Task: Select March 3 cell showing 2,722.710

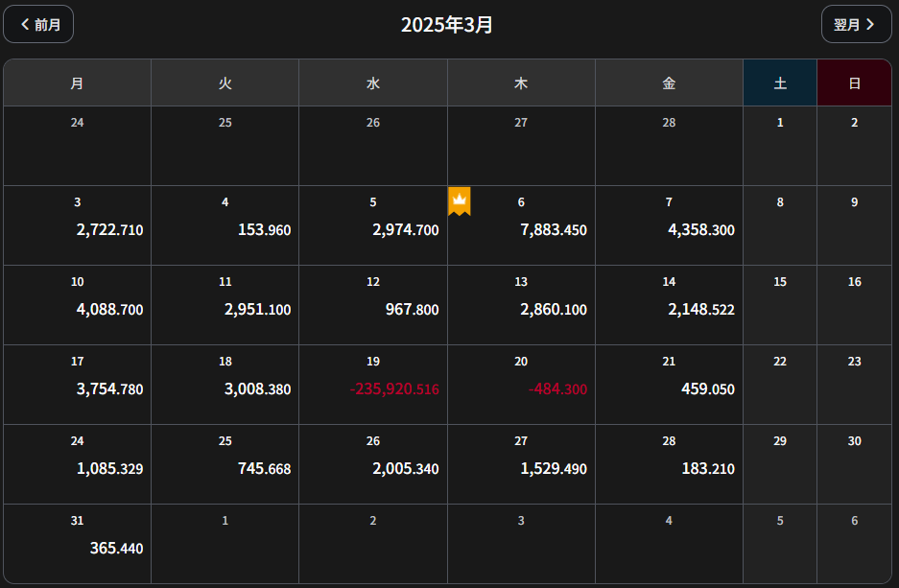Action: pyautogui.click(x=78, y=225)
